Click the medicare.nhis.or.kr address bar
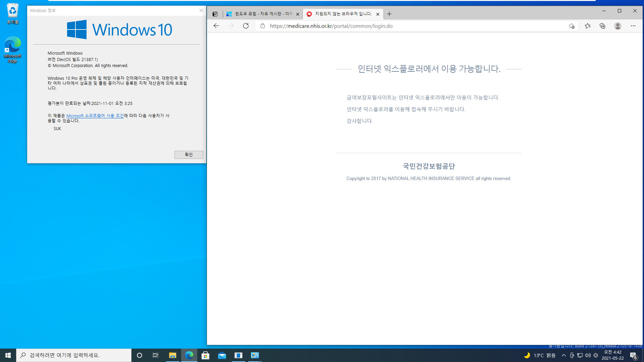 point(416,26)
